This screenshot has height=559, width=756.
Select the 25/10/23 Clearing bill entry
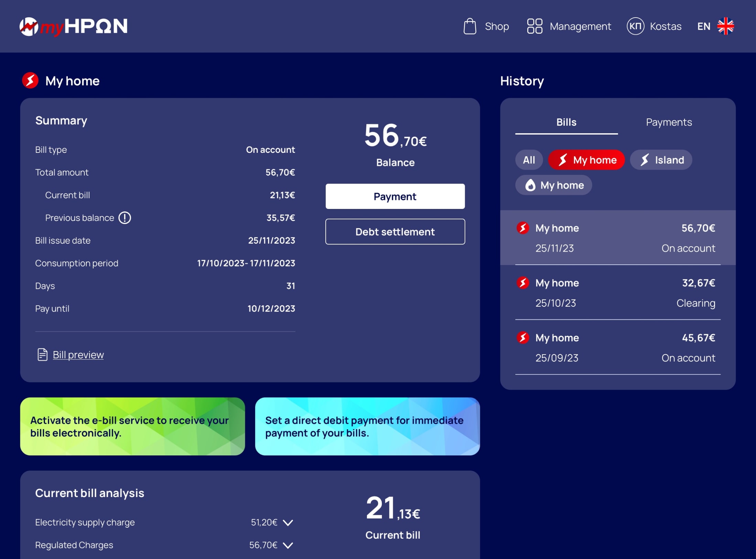click(x=617, y=293)
